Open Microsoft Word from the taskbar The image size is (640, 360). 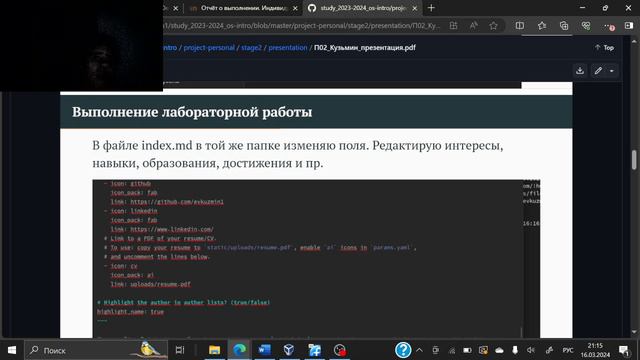[x=264, y=350]
